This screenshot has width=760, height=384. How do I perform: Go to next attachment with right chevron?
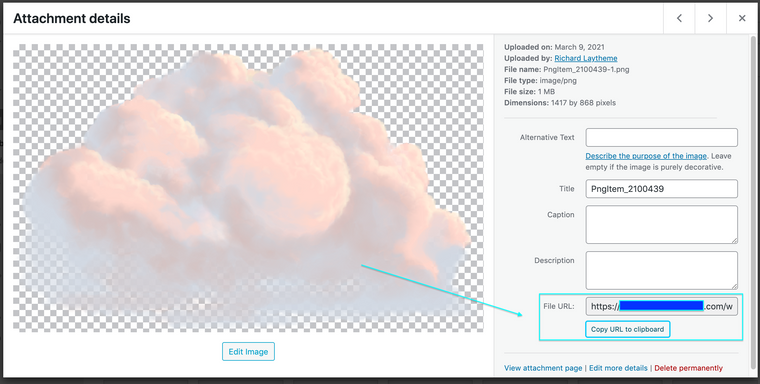710,18
